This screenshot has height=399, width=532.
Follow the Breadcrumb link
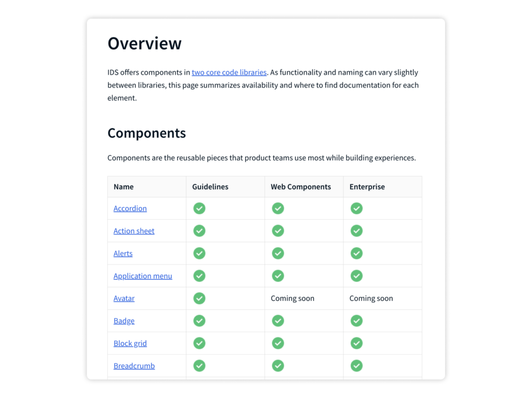(134, 366)
